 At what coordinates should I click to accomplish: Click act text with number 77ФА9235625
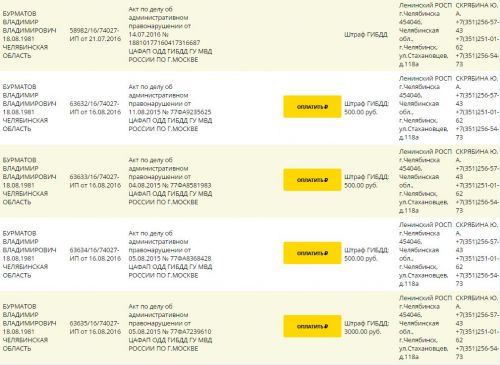tap(170, 108)
